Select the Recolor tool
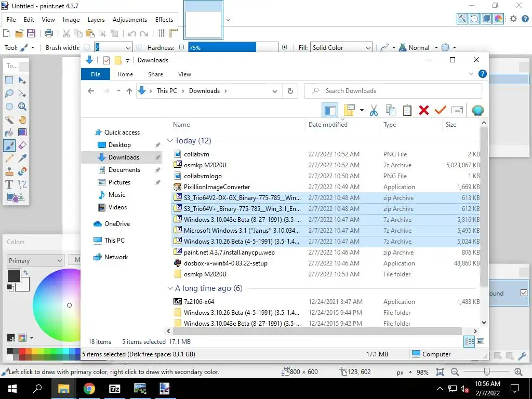532x399 pixels. 22,171
